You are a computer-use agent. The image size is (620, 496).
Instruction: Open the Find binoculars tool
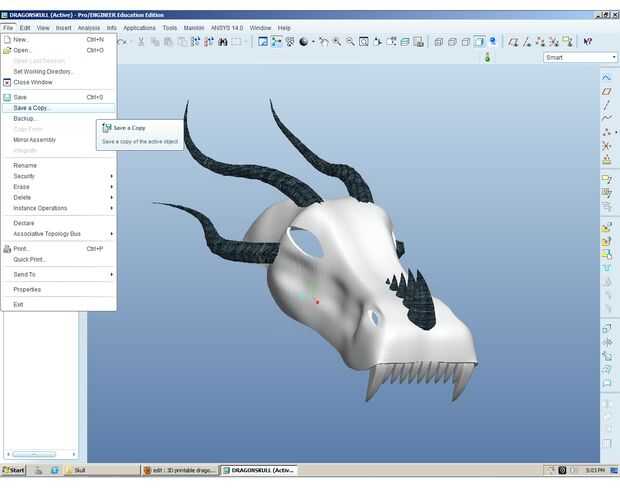coord(223,42)
